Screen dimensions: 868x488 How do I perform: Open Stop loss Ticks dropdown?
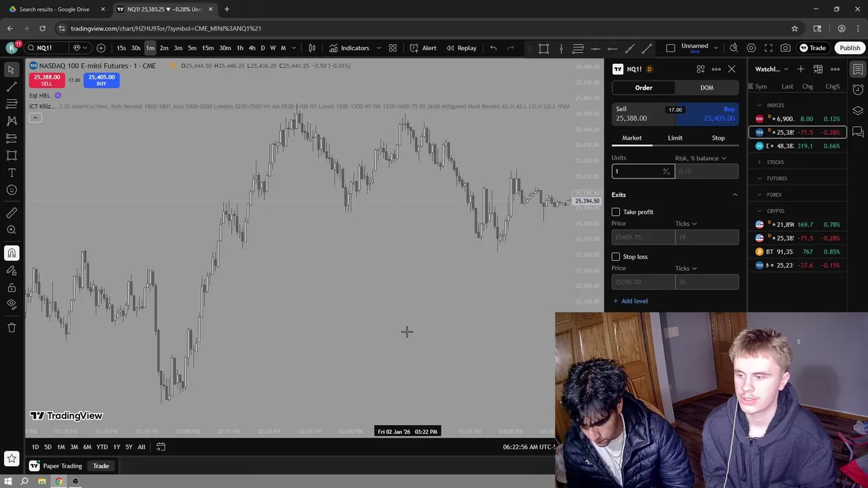click(686, 268)
